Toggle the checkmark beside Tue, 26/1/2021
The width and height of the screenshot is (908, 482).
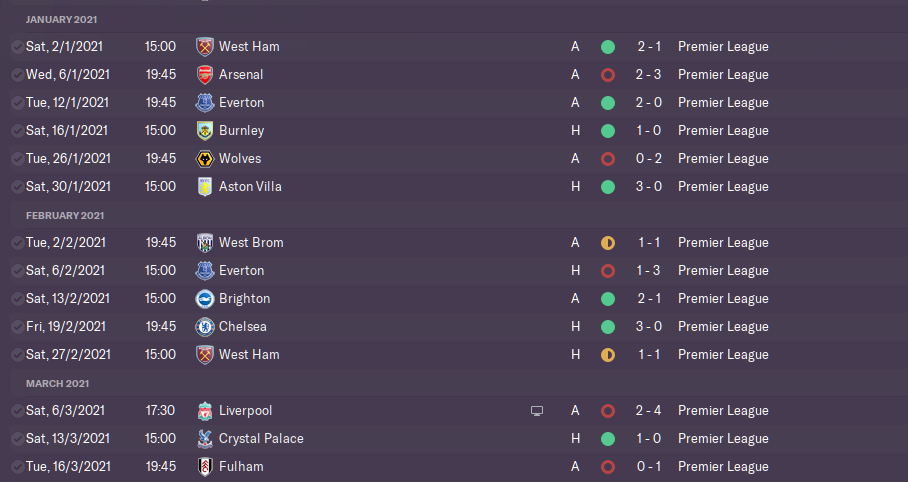17,159
